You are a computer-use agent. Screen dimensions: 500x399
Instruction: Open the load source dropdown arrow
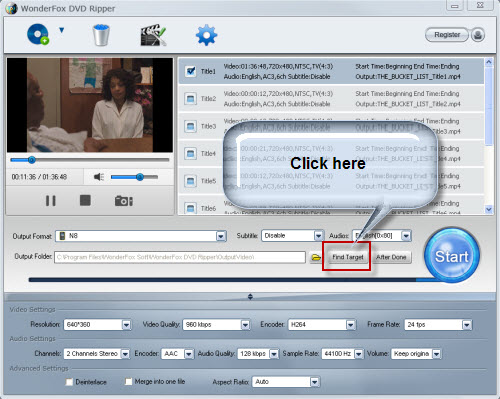coord(61,30)
